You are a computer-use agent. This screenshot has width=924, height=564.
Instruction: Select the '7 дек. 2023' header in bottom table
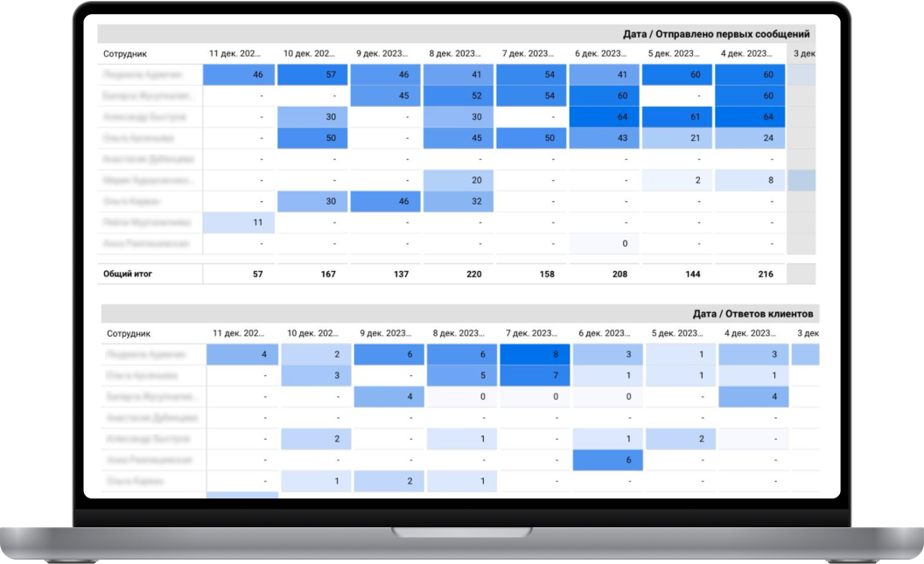pyautogui.click(x=531, y=333)
